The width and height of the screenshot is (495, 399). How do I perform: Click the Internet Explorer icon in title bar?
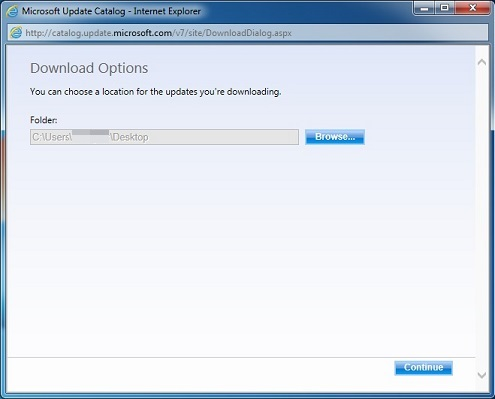pyautogui.click(x=12, y=11)
